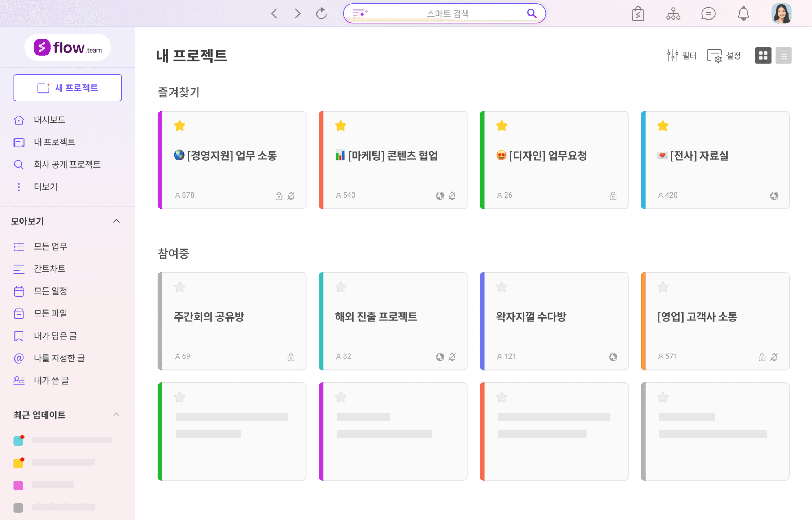
Task: Collapse the 모아보기 section
Action: coord(116,221)
